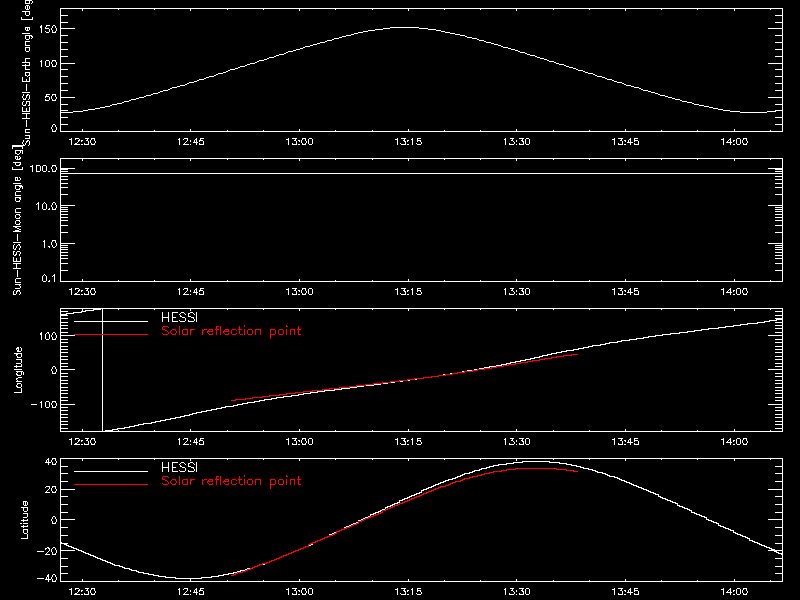Click the 12:30 label under Earth angle plot

click(x=82, y=141)
